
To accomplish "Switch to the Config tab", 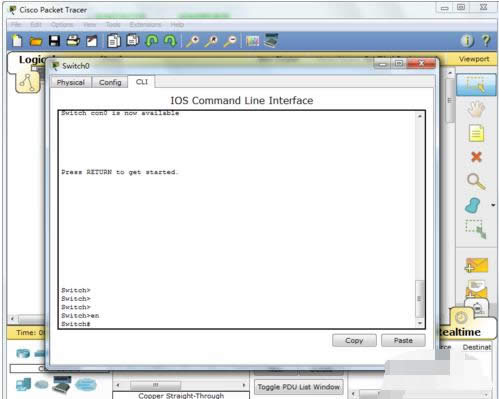I will coord(110,82).
